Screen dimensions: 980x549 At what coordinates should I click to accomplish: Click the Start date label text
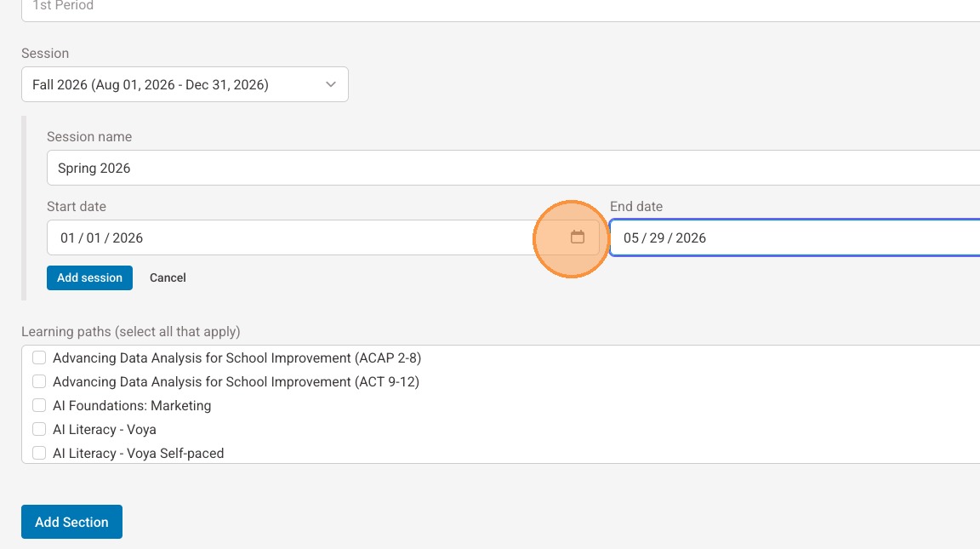point(77,206)
